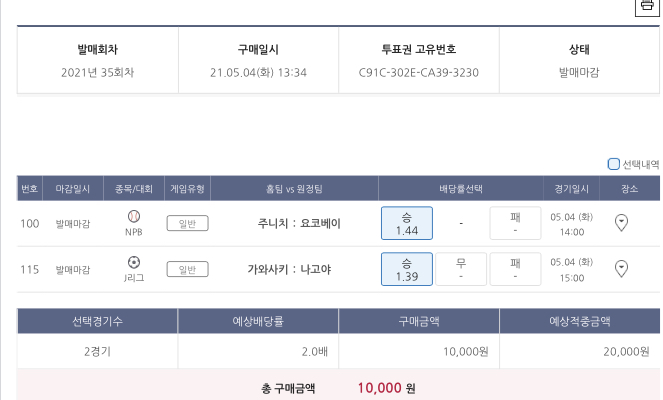Choose 패 option for 가와사키 vs 나고야

[514, 268]
